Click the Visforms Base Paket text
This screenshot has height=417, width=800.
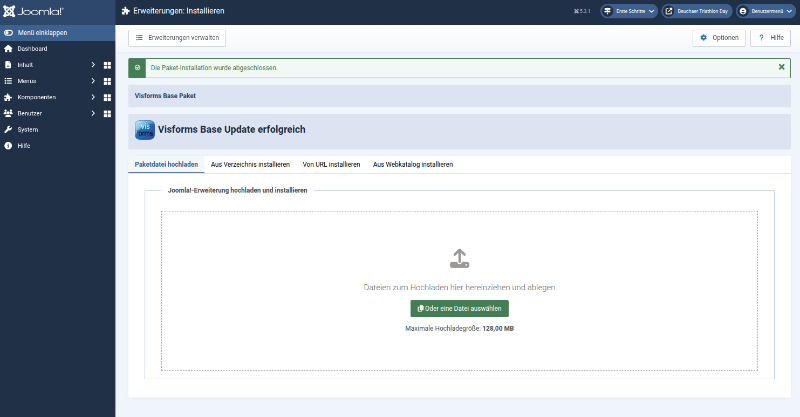165,95
